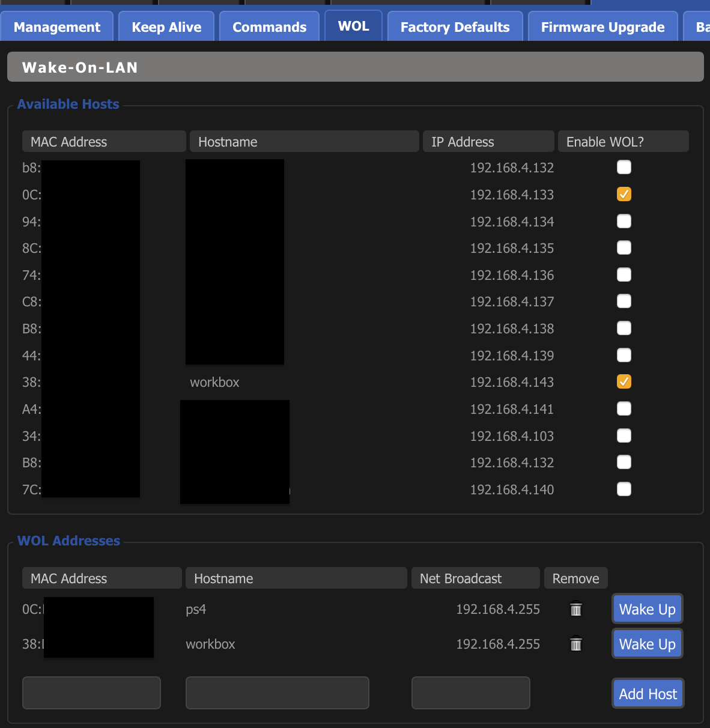Wake up the workbox host
This screenshot has width=710, height=728.
coord(647,644)
